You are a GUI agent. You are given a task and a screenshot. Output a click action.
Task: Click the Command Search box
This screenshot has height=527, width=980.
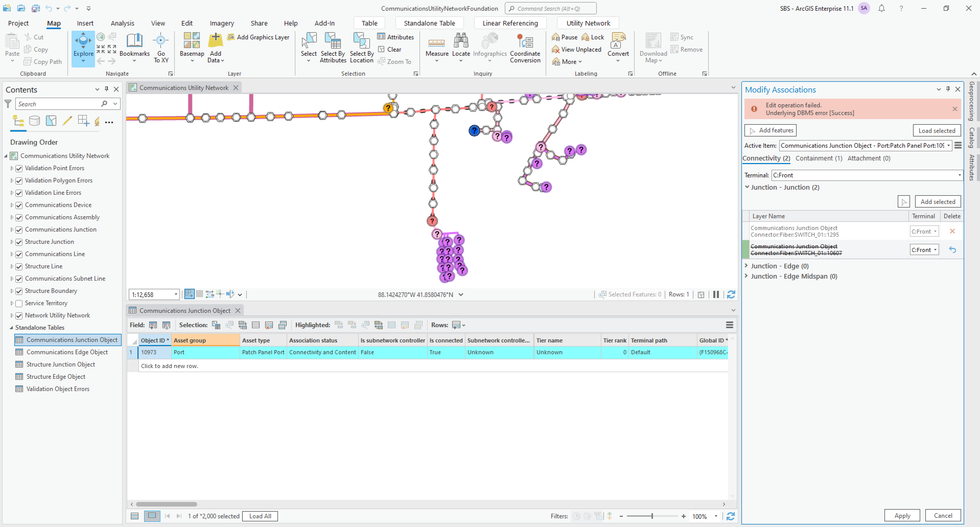551,8
